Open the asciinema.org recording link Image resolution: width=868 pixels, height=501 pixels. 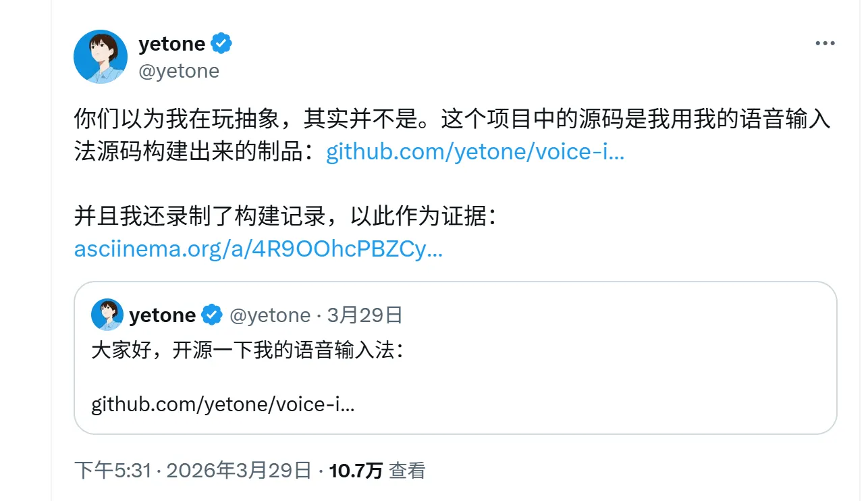[259, 250]
